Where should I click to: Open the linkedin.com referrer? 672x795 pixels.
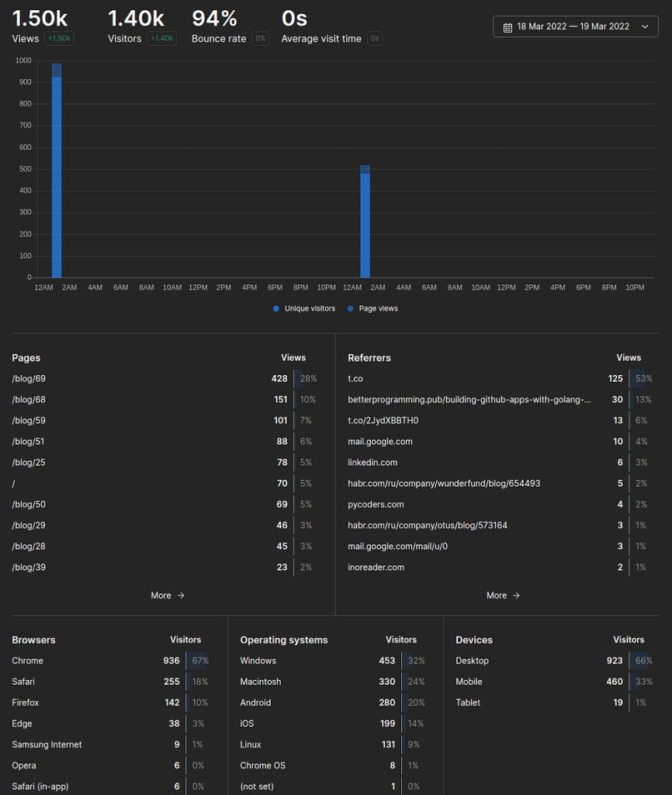pyautogui.click(x=372, y=463)
